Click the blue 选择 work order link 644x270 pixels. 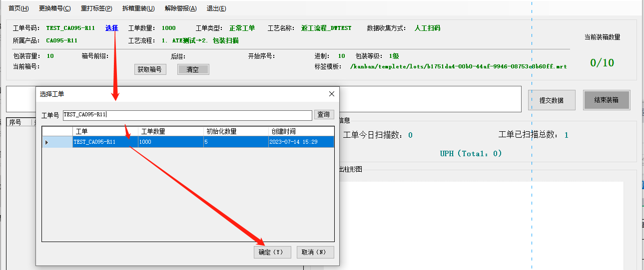(111, 28)
